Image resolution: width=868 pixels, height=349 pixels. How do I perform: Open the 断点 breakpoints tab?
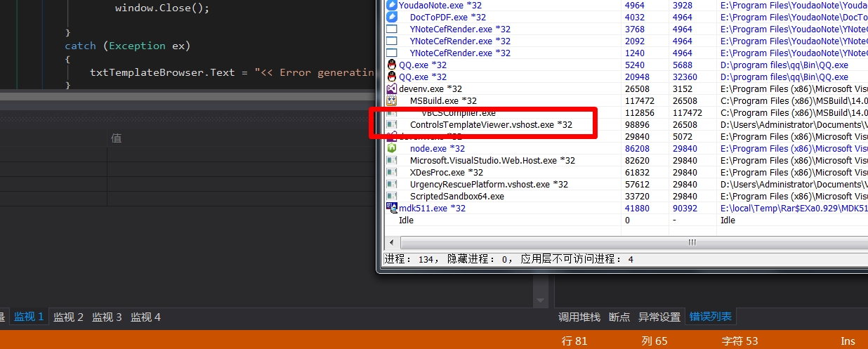619,317
